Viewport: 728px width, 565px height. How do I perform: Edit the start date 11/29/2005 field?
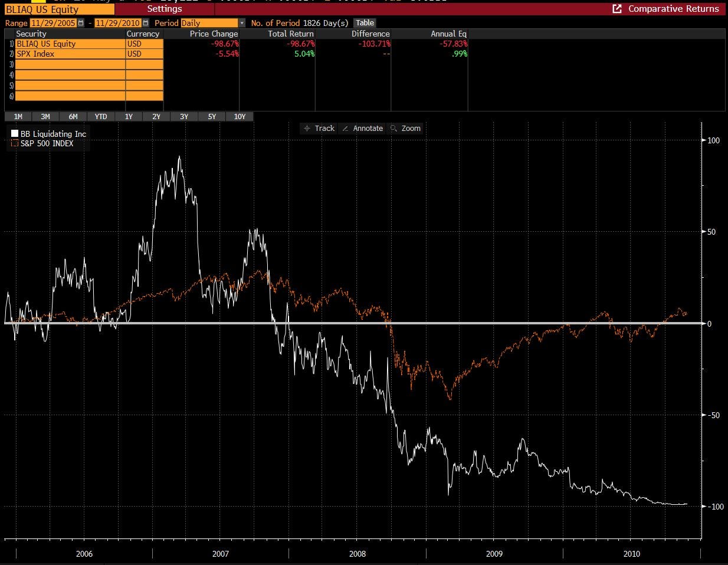pyautogui.click(x=54, y=23)
